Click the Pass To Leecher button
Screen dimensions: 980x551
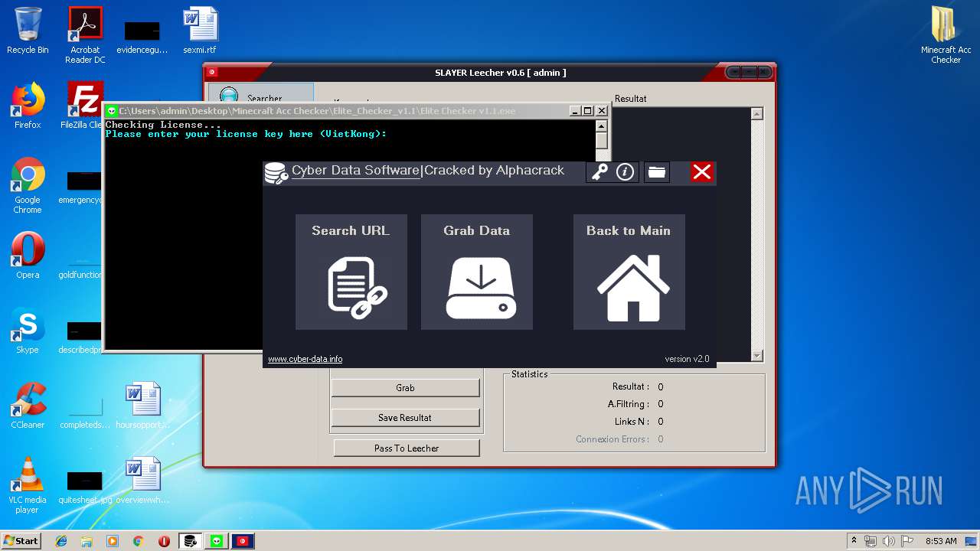407,448
